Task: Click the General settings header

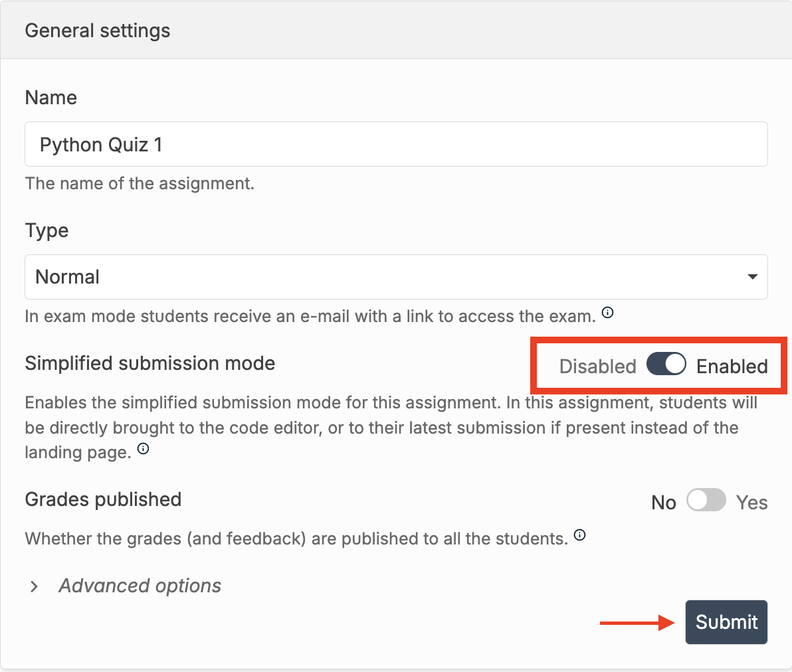Action: pos(98,31)
